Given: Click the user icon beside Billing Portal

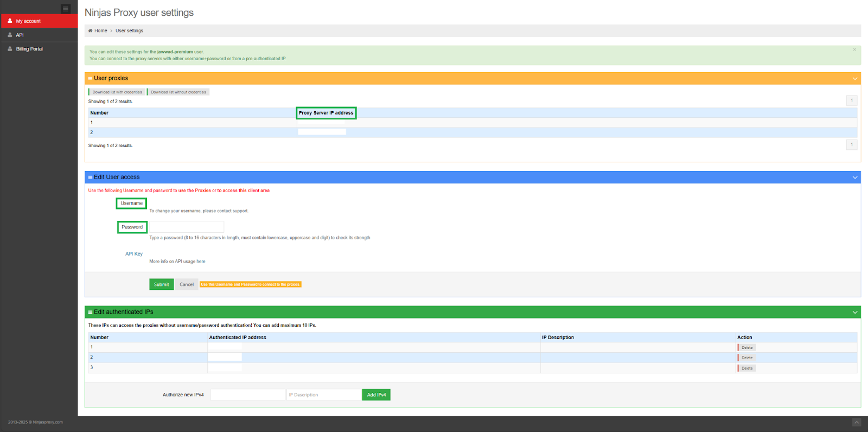Looking at the screenshot, I should click(10, 49).
